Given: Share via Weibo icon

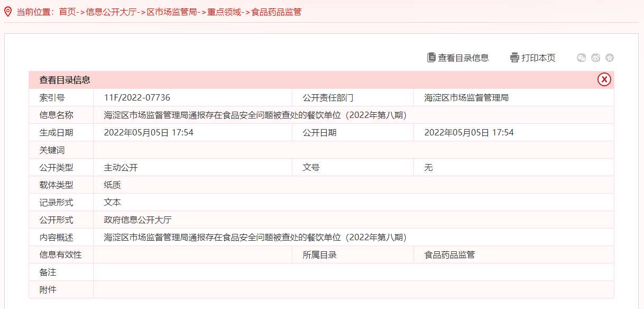Looking at the screenshot, I should [595, 58].
